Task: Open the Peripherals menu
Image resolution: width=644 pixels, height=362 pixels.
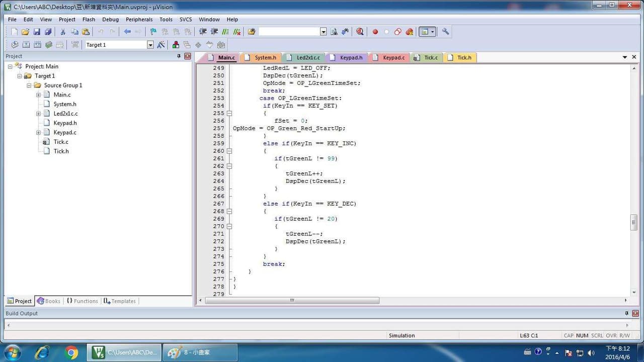Action: (x=139, y=20)
